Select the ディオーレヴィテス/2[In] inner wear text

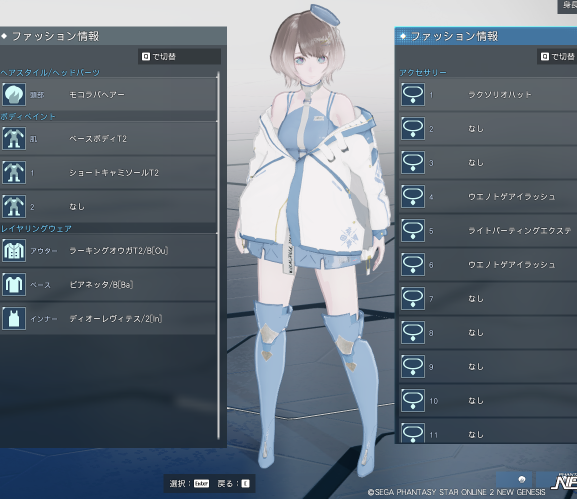(116, 318)
